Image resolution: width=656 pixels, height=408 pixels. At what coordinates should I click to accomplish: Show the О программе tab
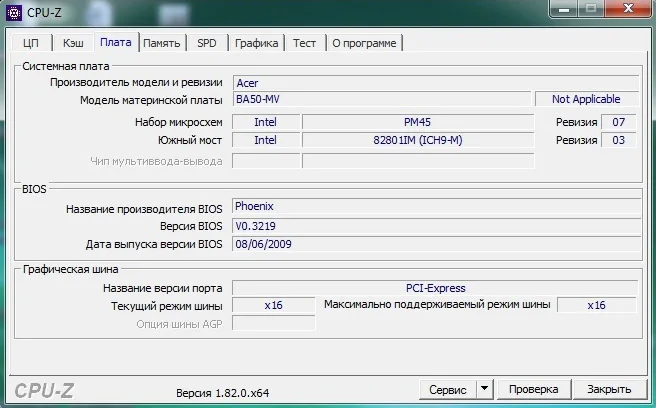tap(364, 43)
